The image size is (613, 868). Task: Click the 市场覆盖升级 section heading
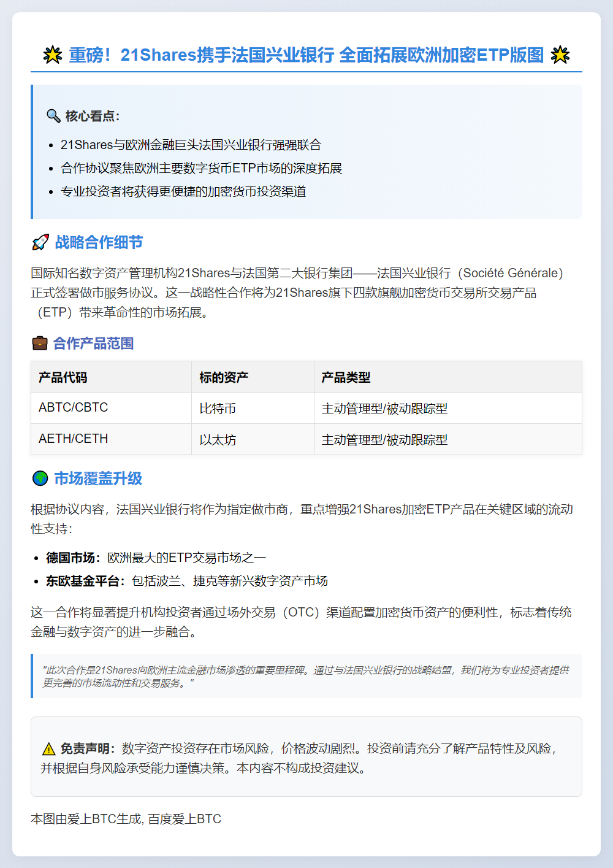tap(98, 478)
